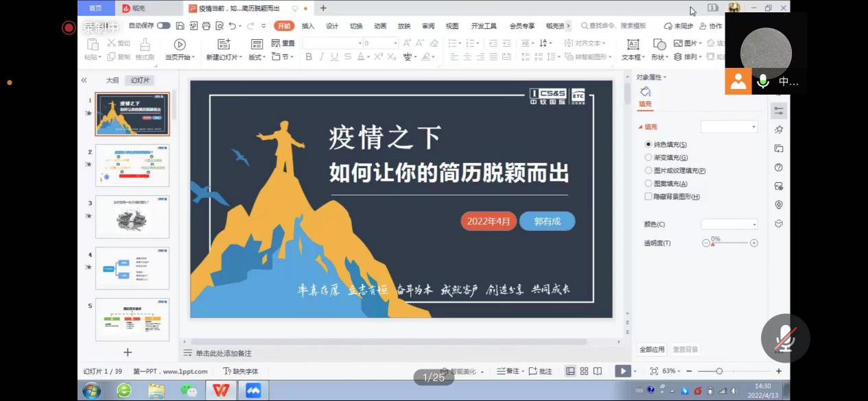Select slide 3 thumbnail in the sidebar
The width and height of the screenshot is (868, 401).
point(132,217)
